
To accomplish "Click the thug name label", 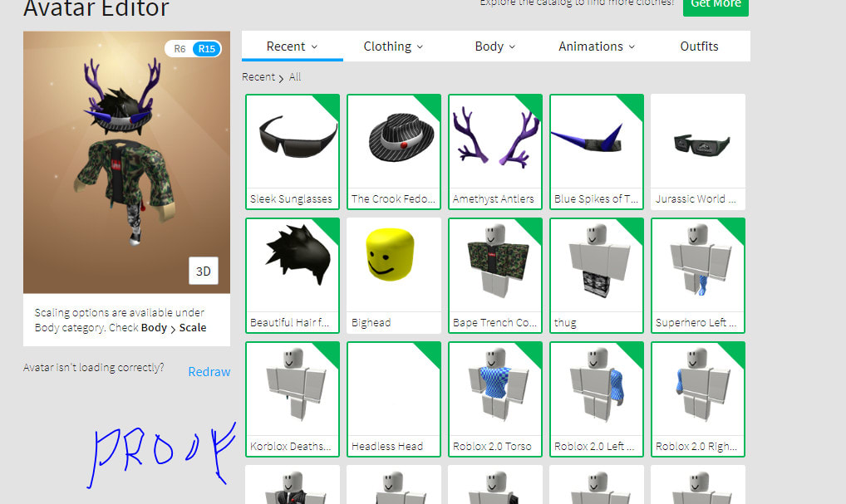I will click(x=565, y=323).
